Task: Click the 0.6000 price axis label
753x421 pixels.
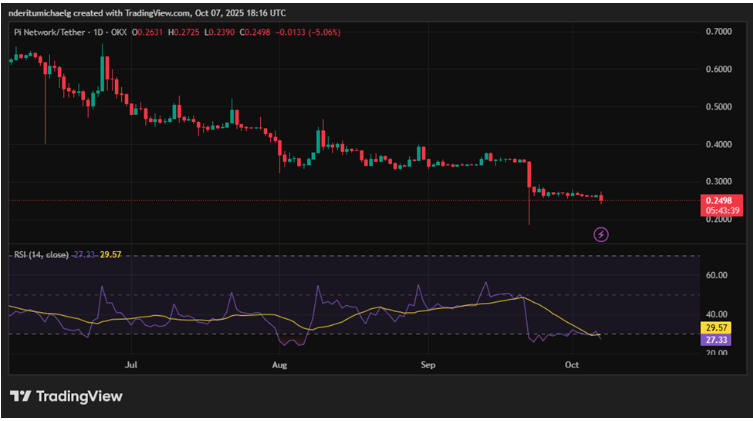Action: point(718,69)
